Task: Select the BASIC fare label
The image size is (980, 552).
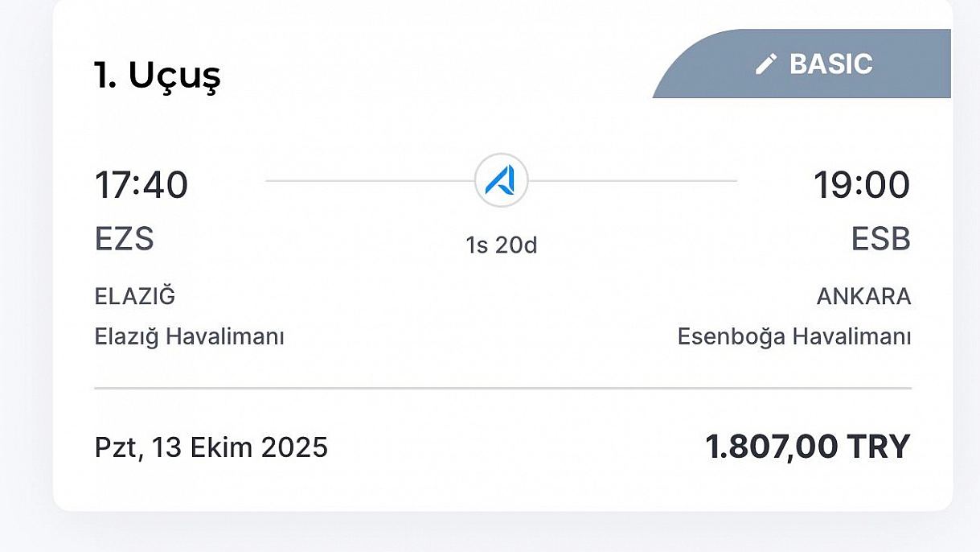Action: [830, 64]
